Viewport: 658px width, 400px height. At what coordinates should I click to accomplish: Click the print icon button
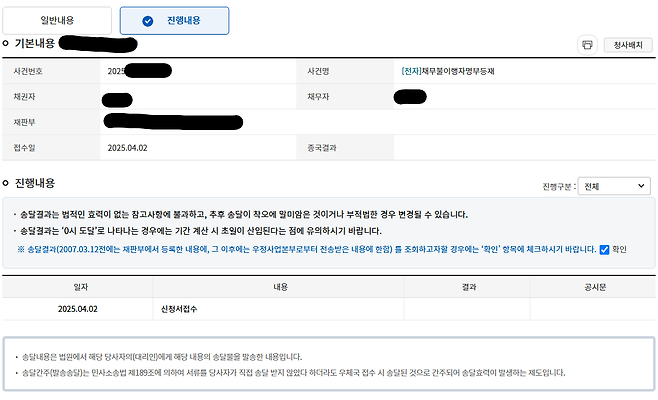[587, 45]
